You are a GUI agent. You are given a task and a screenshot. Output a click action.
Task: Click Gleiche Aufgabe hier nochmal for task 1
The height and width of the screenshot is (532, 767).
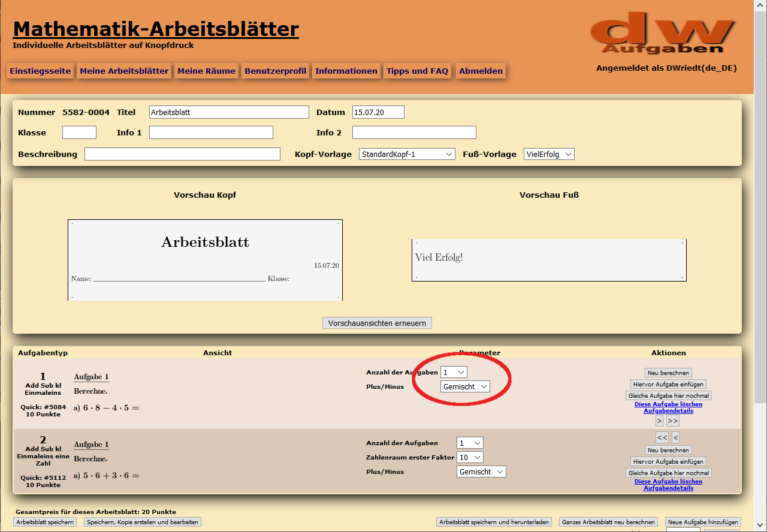click(668, 395)
